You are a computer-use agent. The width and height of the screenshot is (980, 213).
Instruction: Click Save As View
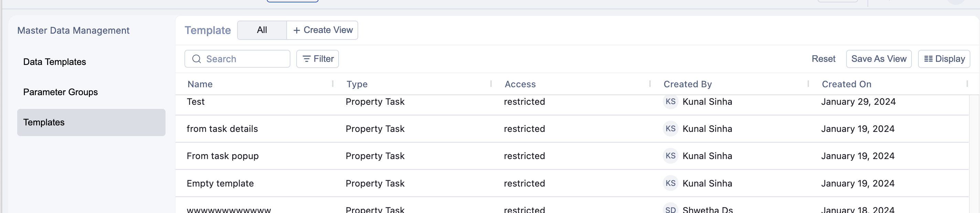pyautogui.click(x=879, y=59)
